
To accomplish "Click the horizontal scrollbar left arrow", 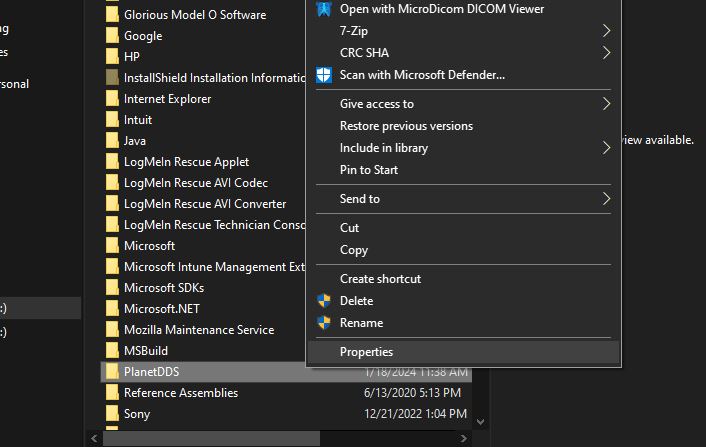I will [94, 438].
